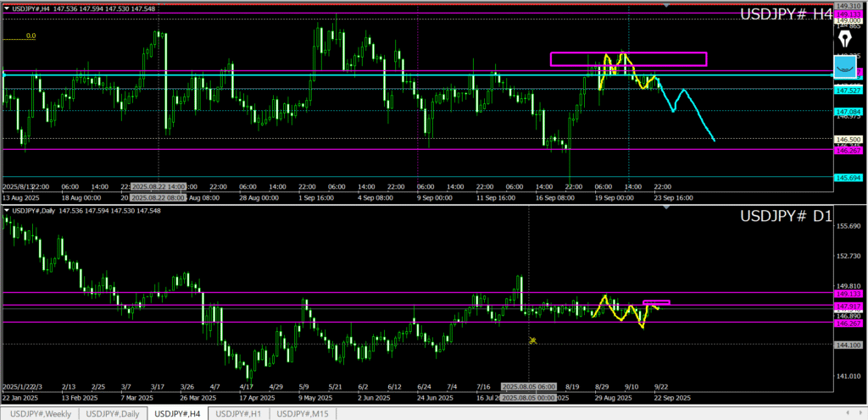
Task: Open the USDJPY#,Daily chart menu triangle
Action: [x=7, y=211]
